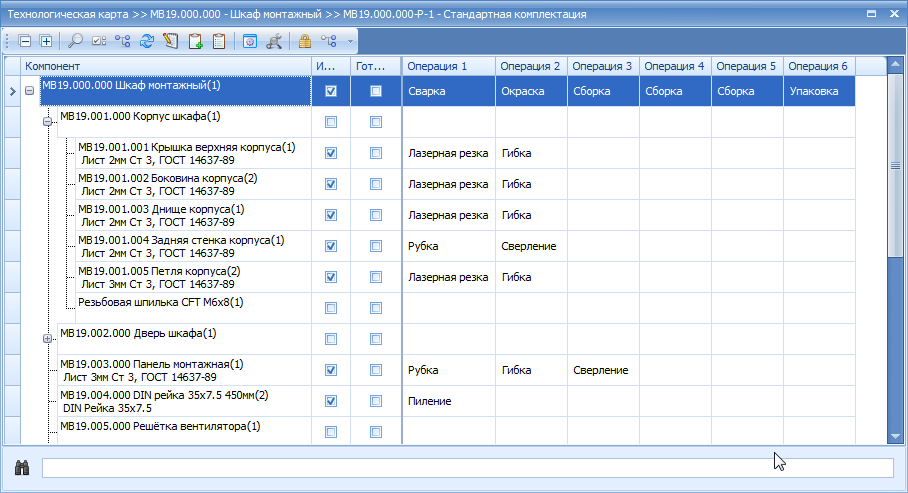The height and width of the screenshot is (493, 908).
Task: Click the clipboard with green plus icon
Action: [196, 41]
